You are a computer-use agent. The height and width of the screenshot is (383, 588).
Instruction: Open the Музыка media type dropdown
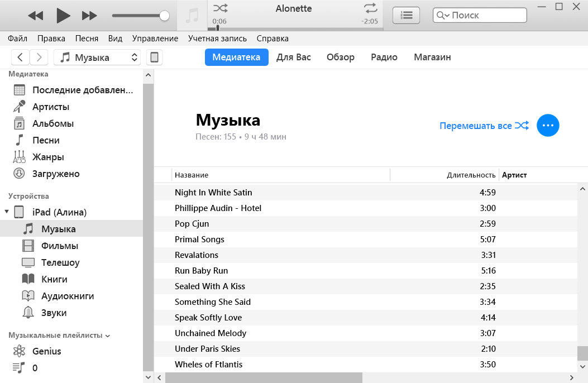97,58
